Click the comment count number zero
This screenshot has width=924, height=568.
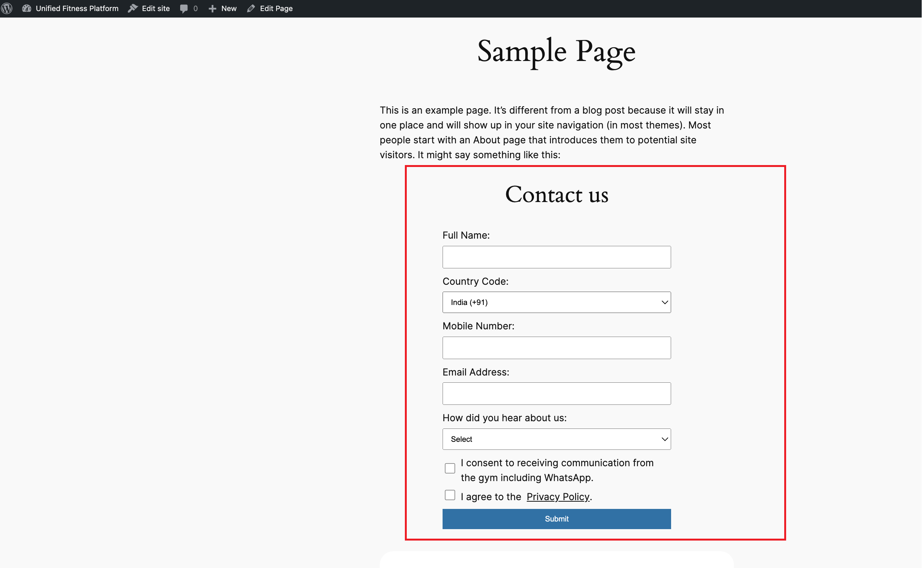pos(196,8)
